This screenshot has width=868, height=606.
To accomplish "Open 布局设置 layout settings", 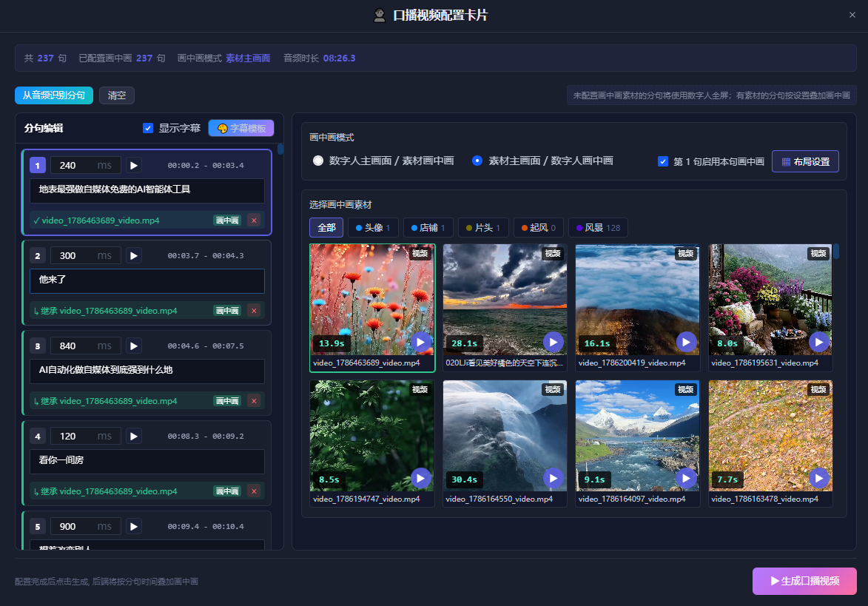I will pyautogui.click(x=805, y=161).
